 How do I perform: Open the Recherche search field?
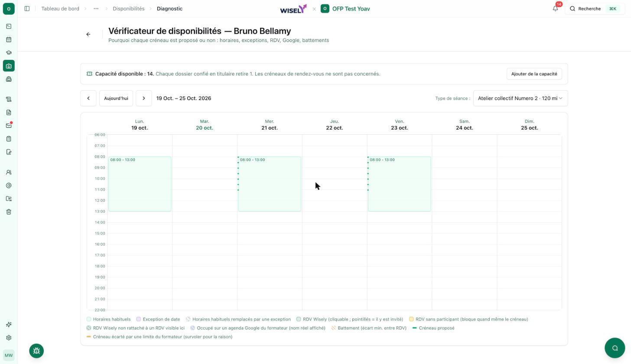click(594, 9)
